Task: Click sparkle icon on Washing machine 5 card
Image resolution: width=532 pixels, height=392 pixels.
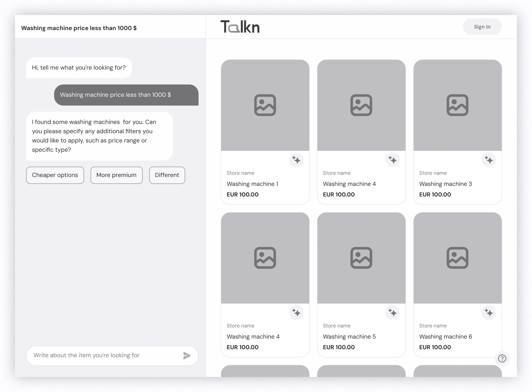Action: pos(392,312)
